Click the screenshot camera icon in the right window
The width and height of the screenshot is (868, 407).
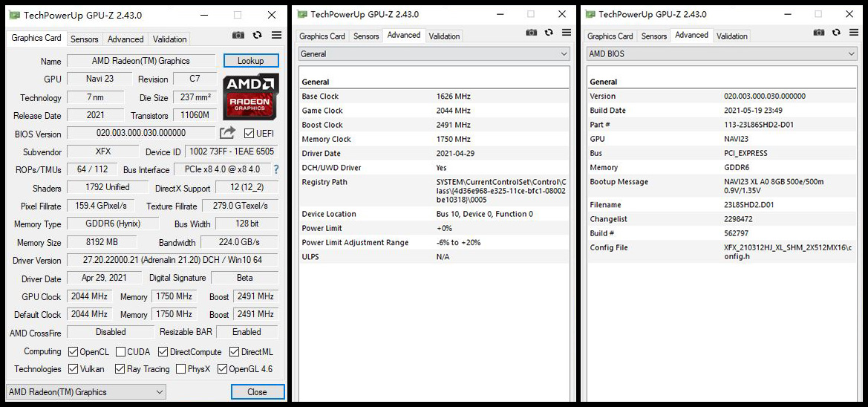(819, 32)
